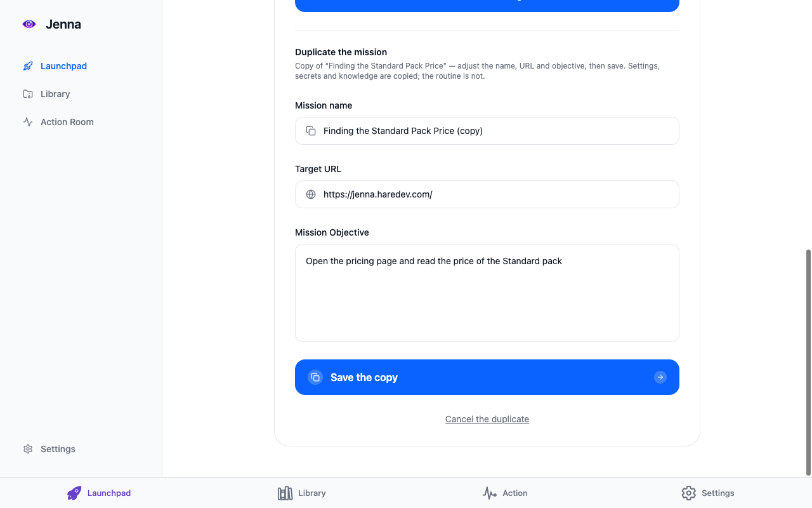Switch to Action tab in bottom bar
812x508 pixels.
click(505, 493)
